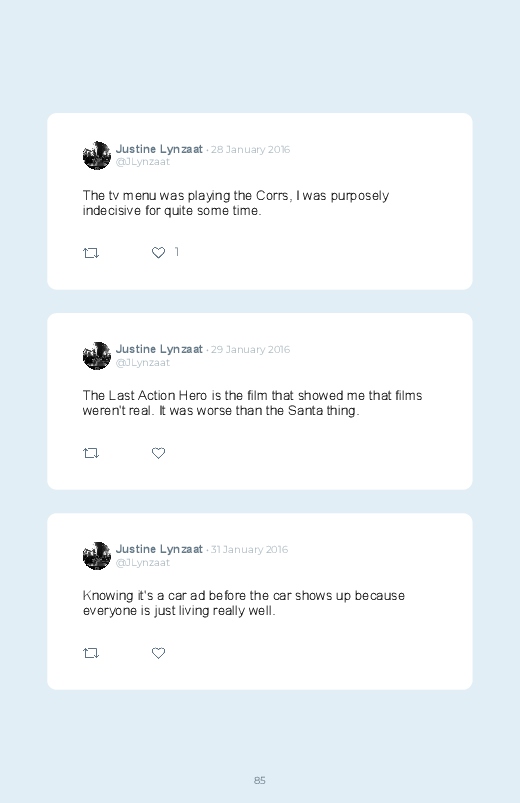Retweet the car ad tweet
The image size is (520, 803).
[91, 653]
